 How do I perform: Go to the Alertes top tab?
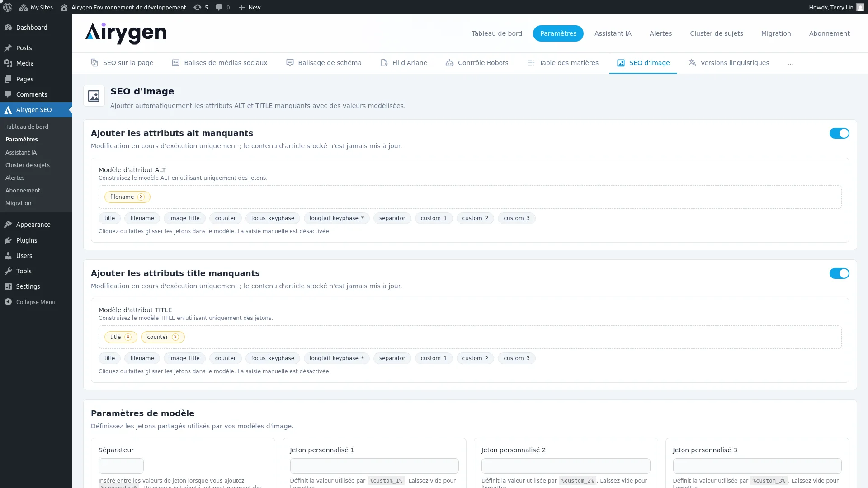[x=660, y=33]
